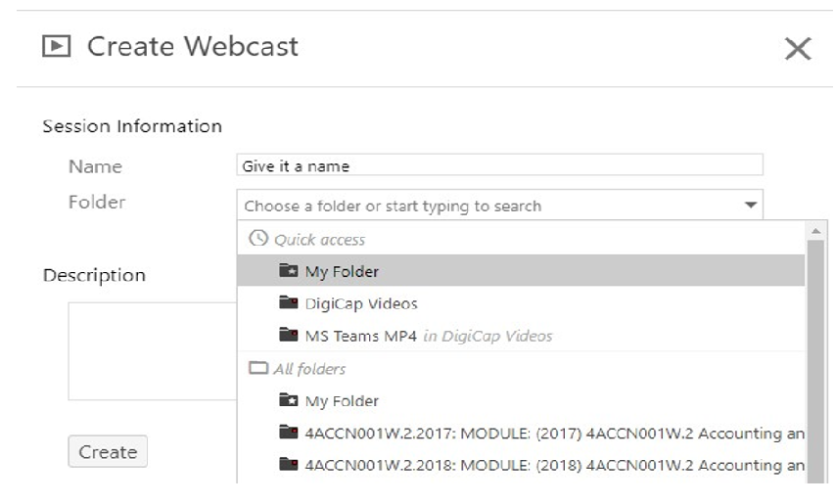
Task: Click the webcast play icon beside title
Action: [x=57, y=46]
